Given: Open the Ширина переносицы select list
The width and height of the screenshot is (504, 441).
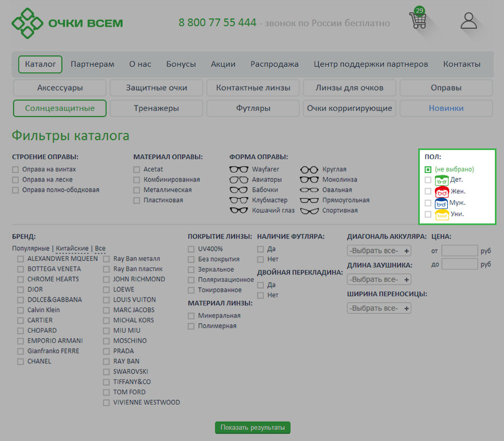Looking at the screenshot, I should (379, 309).
